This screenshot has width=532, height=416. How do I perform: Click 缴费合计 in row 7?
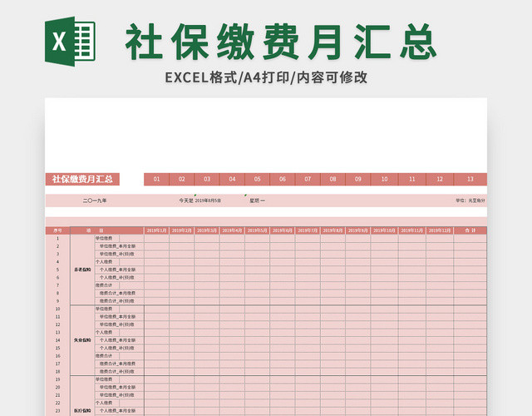pyautogui.click(x=104, y=285)
